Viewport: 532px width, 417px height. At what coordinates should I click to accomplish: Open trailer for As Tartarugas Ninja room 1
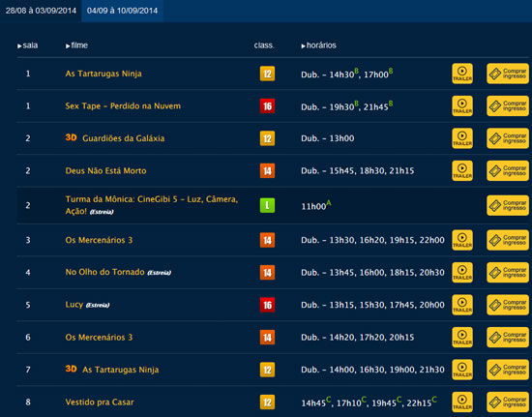point(462,74)
